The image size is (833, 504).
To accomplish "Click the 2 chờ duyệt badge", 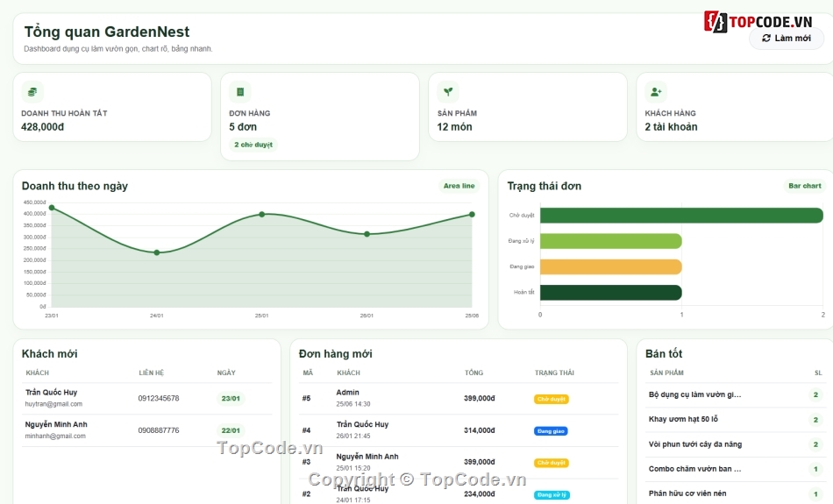I will point(253,145).
